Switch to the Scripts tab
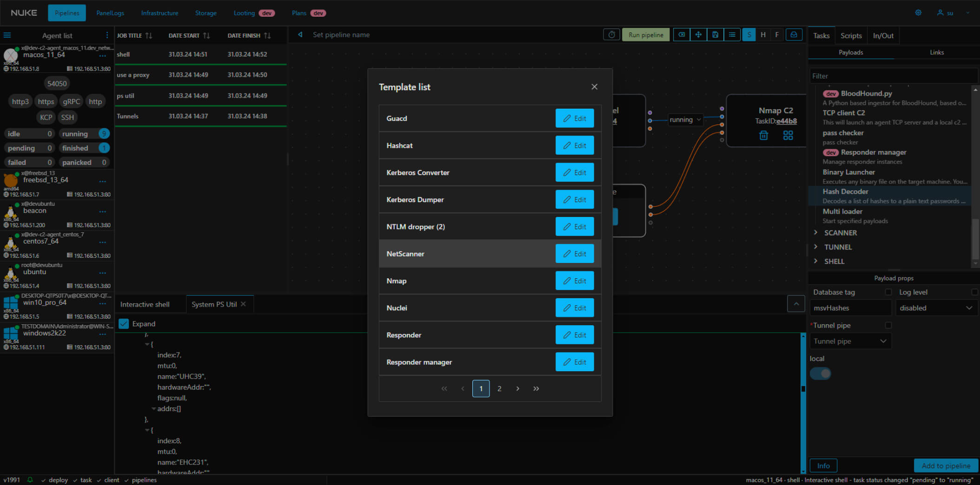Image resolution: width=980 pixels, height=485 pixels. [851, 36]
